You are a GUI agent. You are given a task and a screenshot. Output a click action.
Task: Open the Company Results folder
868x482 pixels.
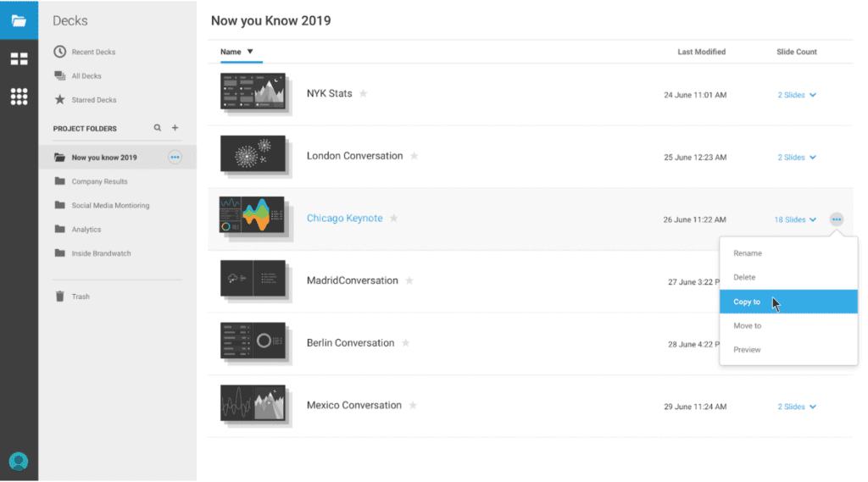99,181
